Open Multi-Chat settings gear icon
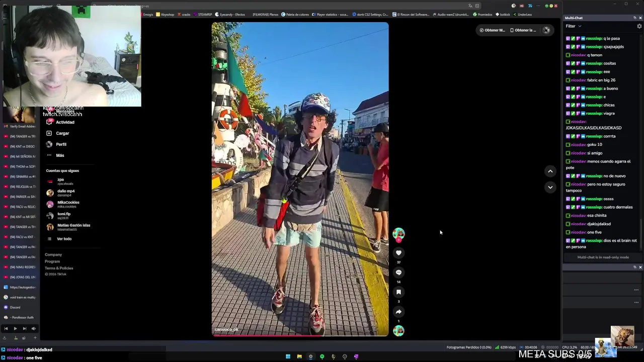Screen dimensions: 644x362 639,26
